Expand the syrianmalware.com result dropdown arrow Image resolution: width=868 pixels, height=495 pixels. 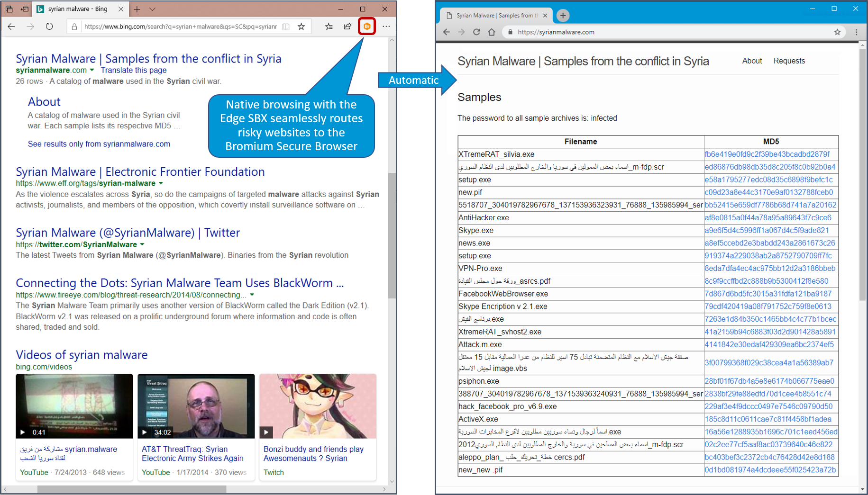92,70
